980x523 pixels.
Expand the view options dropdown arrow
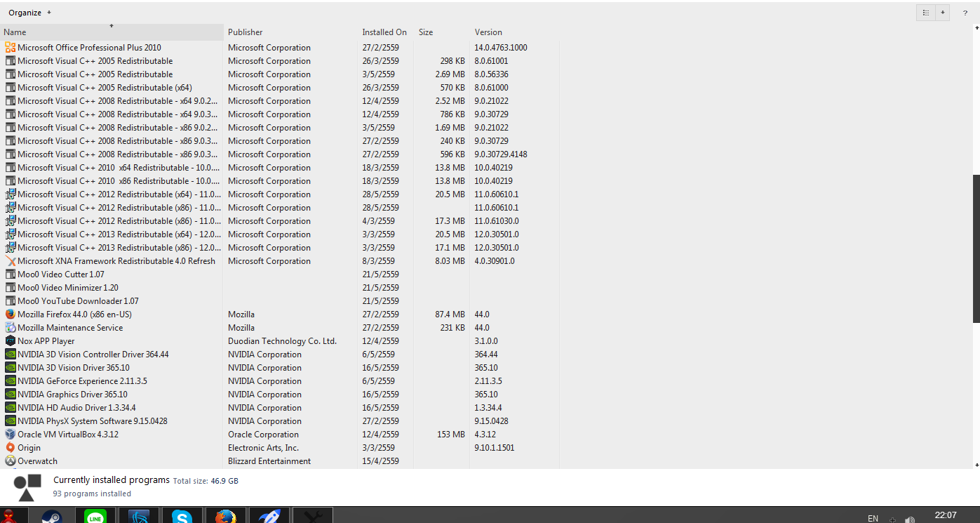[x=943, y=13]
